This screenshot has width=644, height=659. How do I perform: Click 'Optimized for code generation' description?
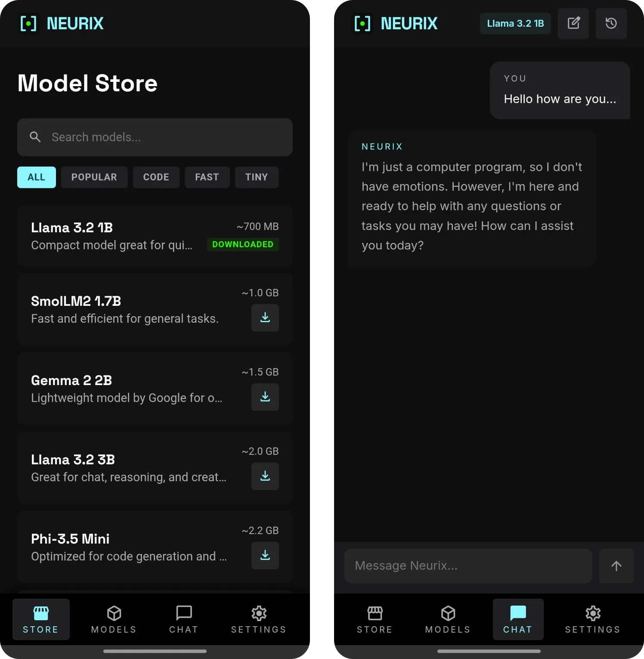[129, 556]
